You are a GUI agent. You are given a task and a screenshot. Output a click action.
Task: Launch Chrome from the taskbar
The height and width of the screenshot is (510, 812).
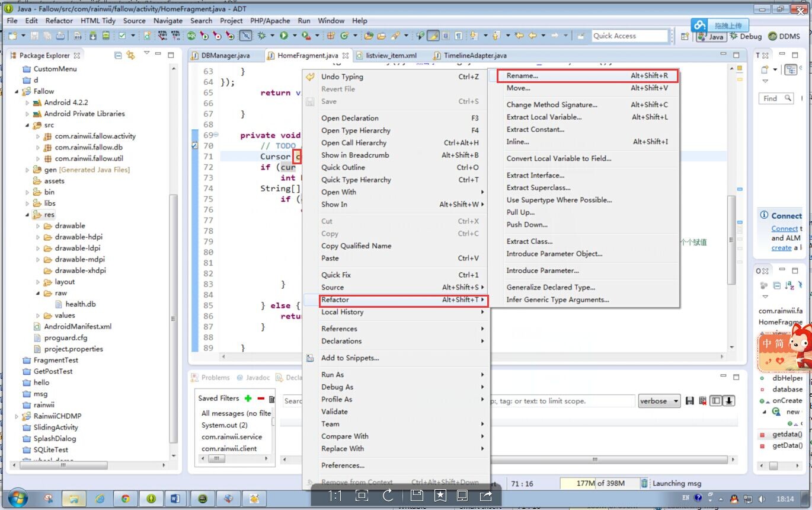pos(124,499)
